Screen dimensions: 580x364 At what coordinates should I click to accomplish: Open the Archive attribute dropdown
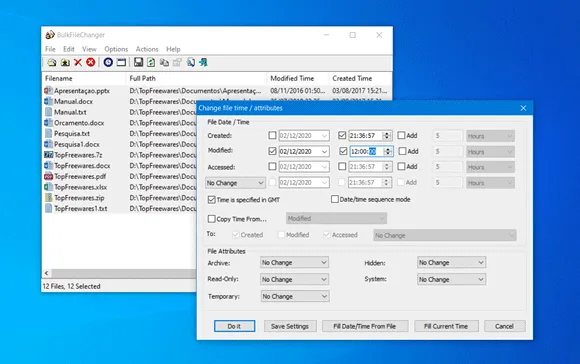tap(294, 262)
